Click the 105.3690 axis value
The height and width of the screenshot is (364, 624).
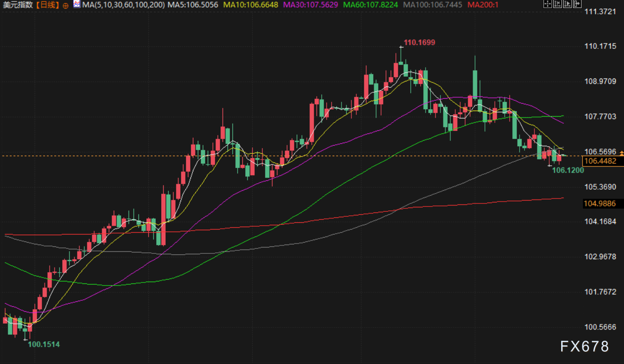600,187
